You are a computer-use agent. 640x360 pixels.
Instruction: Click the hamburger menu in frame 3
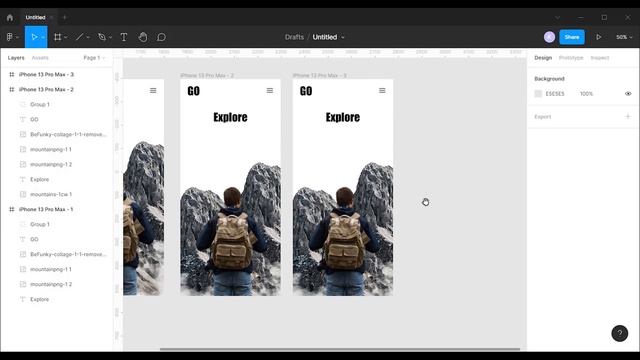click(382, 91)
